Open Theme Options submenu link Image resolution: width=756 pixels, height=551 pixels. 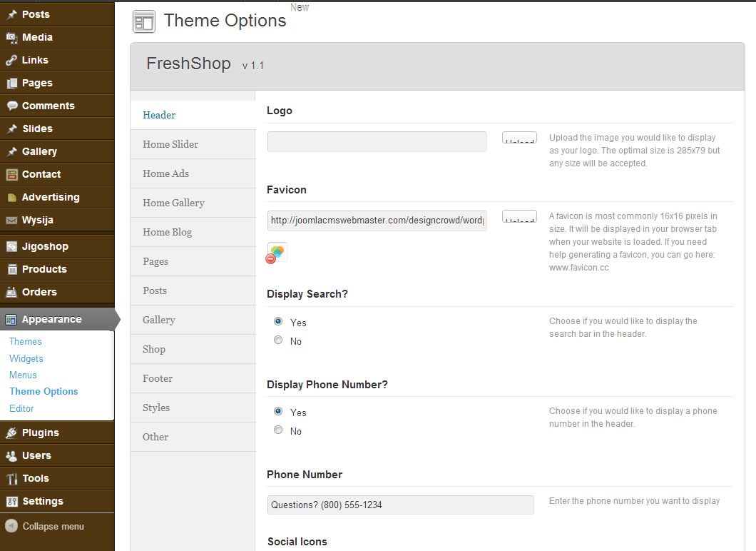pos(44,391)
